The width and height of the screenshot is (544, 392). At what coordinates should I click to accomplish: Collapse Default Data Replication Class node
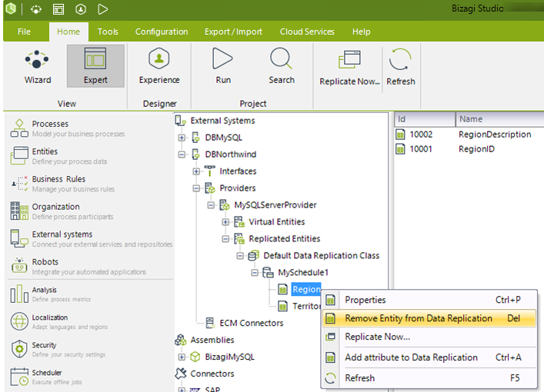(x=240, y=256)
